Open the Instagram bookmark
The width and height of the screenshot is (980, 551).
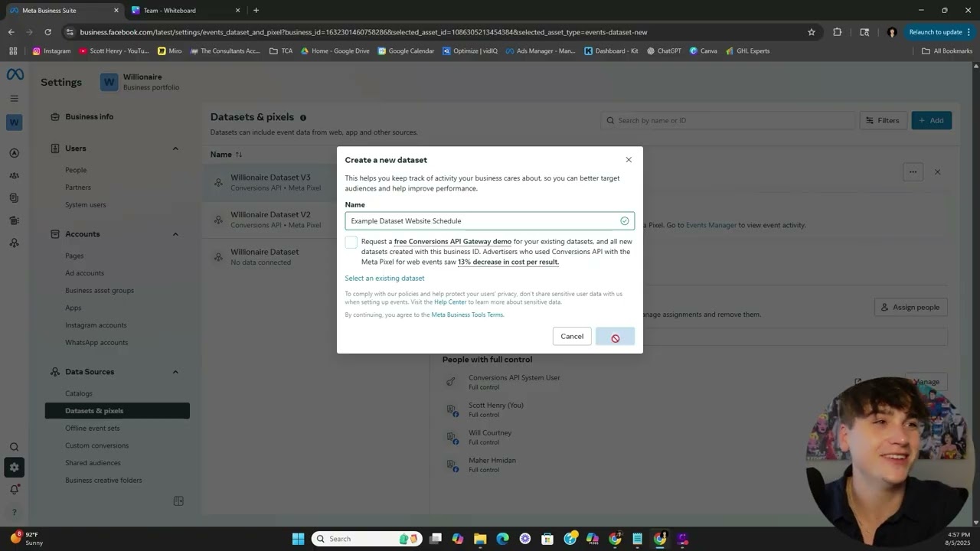point(52,51)
